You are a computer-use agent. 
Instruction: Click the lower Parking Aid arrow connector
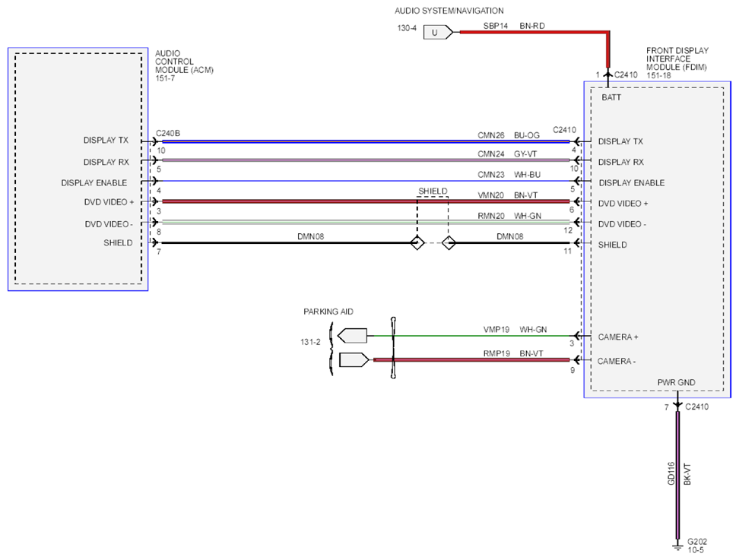pyautogui.click(x=354, y=360)
